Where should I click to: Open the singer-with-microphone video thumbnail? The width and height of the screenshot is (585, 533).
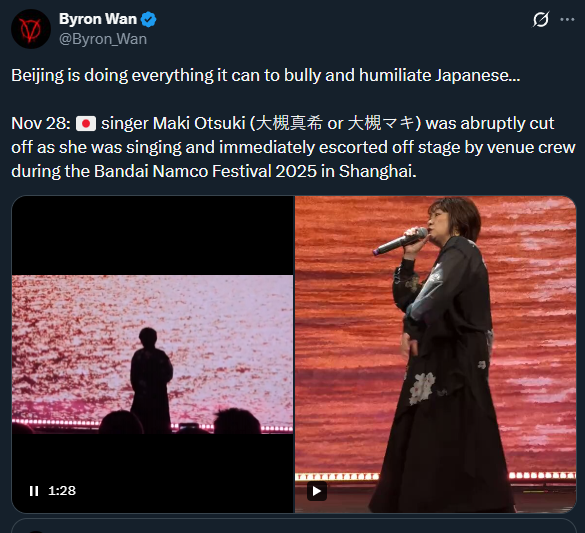click(x=436, y=354)
